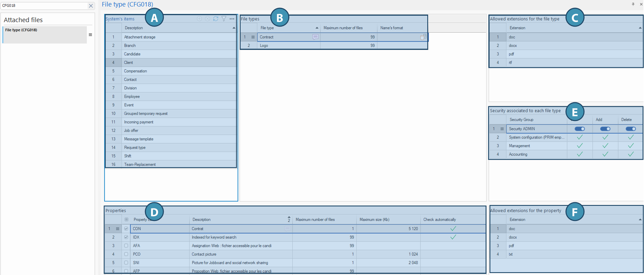Check the PCO property checkbox
This screenshot has width=644, height=275.
tap(126, 254)
